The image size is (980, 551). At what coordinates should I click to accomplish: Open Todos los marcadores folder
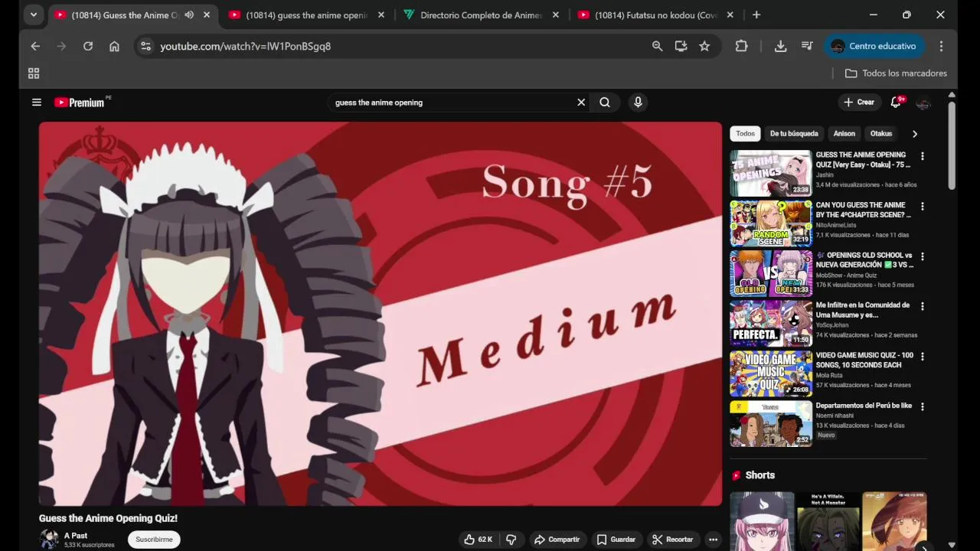click(x=896, y=73)
